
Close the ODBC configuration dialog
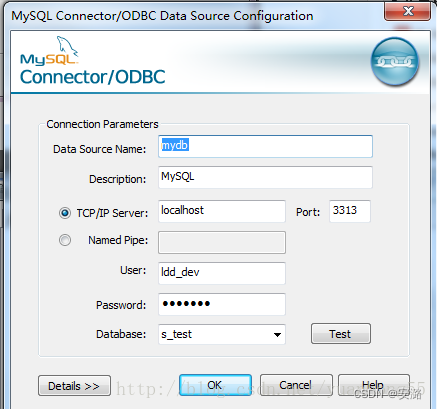pyautogui.click(x=407, y=11)
